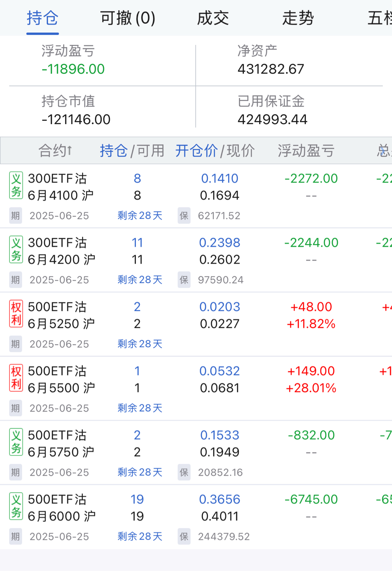Switch to the 可撤 (0) tab

coord(127,18)
